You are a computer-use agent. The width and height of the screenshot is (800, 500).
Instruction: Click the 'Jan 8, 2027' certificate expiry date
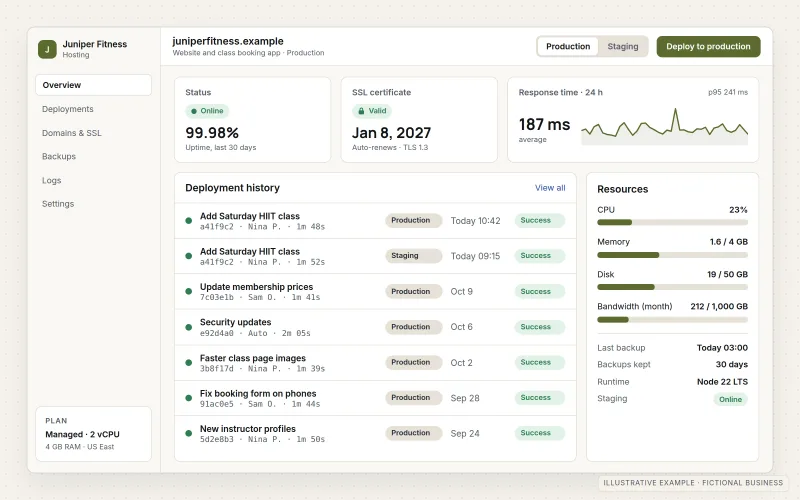pos(391,133)
